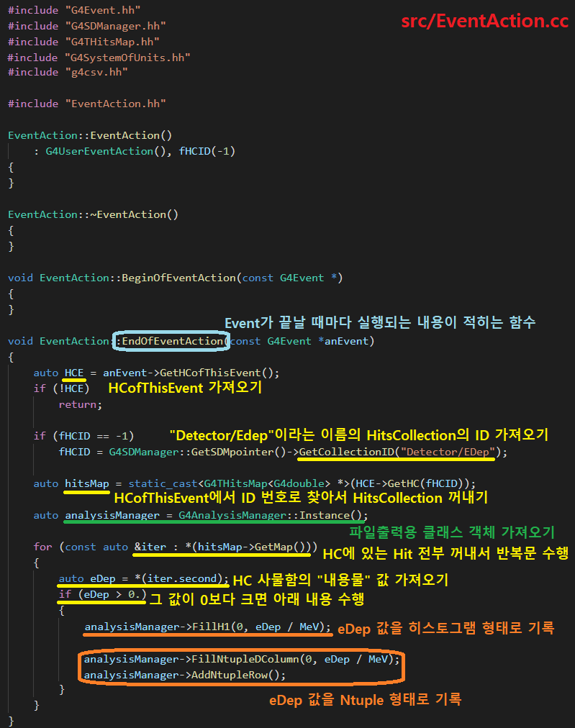The height and width of the screenshot is (728, 575).
Task: Click the GetCollectionID("Detector/EDep") call
Action: click(402, 452)
